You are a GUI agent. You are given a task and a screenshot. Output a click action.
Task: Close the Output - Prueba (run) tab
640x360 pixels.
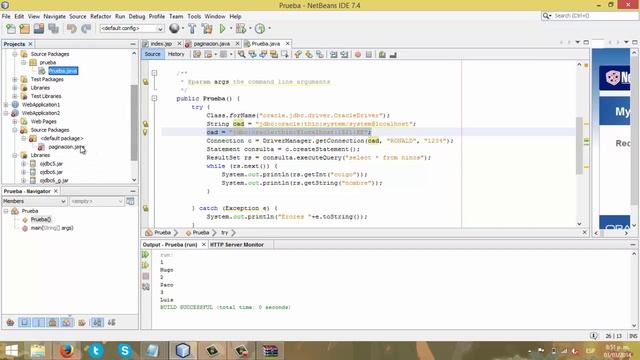(204, 244)
